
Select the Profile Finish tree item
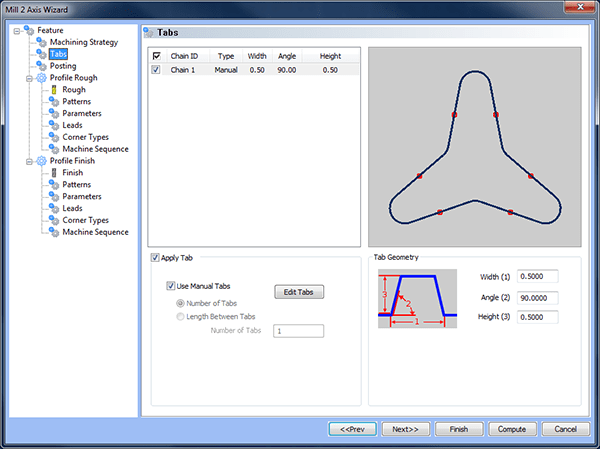click(x=72, y=161)
